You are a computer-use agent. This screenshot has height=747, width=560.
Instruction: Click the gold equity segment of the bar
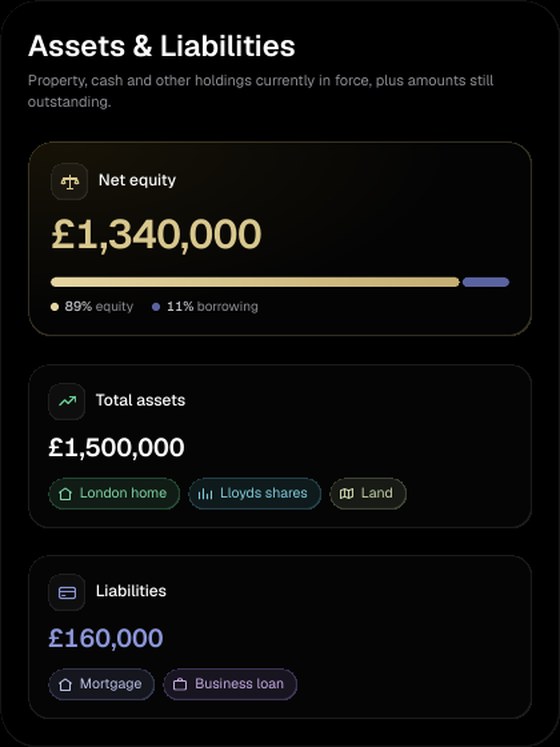(x=255, y=282)
